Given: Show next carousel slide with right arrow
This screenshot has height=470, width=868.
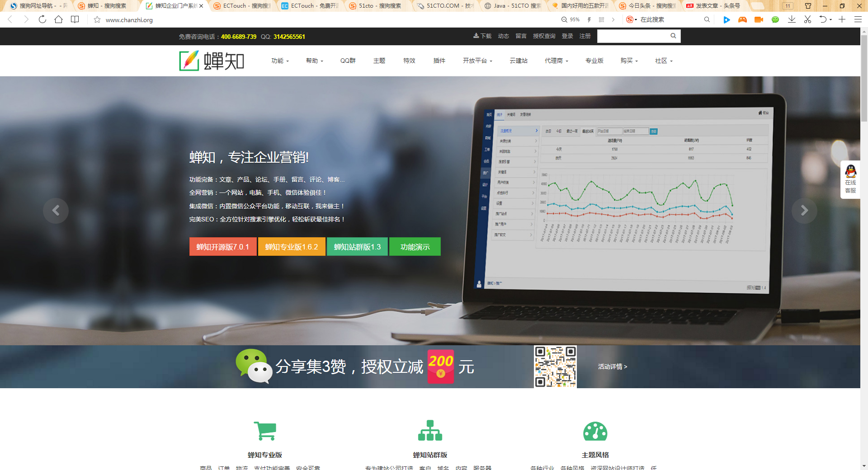Looking at the screenshot, I should (804, 211).
